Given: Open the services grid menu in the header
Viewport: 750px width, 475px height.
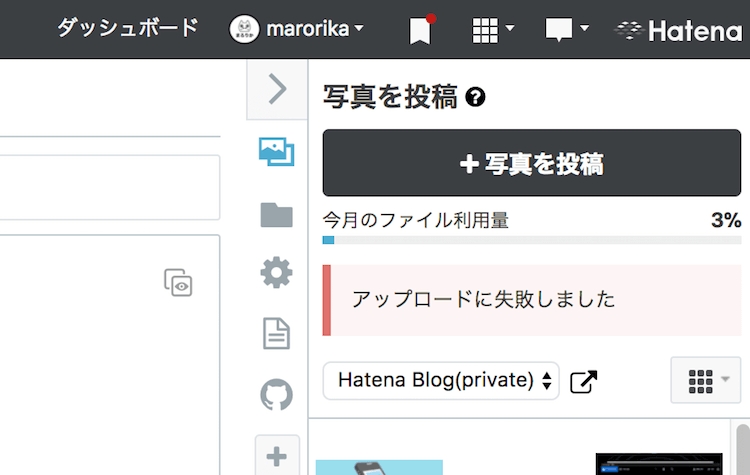Looking at the screenshot, I should (x=492, y=30).
